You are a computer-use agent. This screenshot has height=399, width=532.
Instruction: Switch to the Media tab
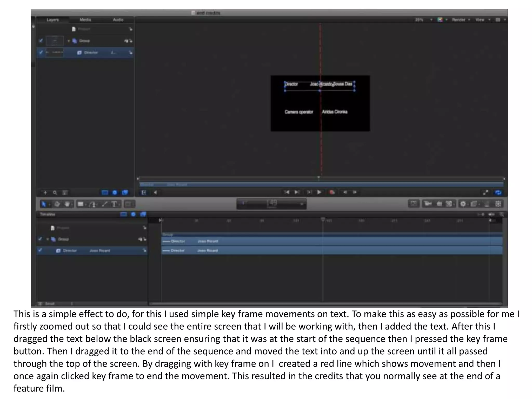(x=85, y=20)
